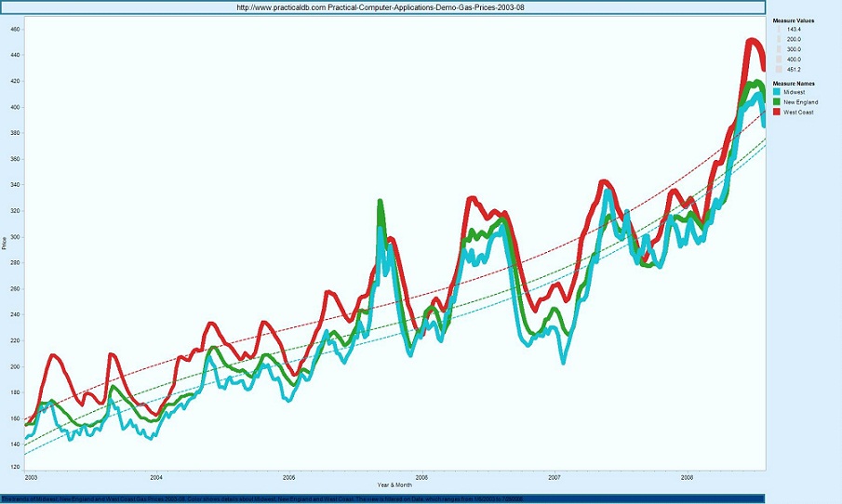Click the practicaldb.com chart title bar
The height and width of the screenshot is (504, 842).
(387, 7)
